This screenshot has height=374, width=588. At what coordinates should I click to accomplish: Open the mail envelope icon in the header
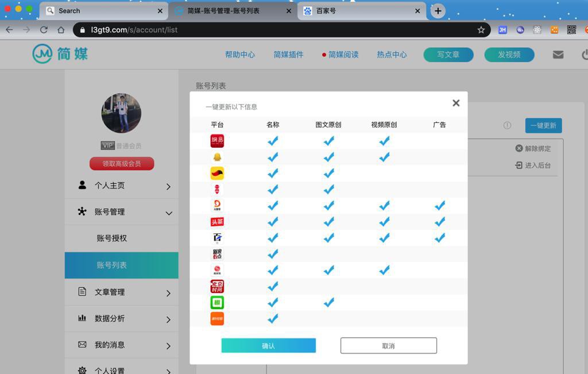click(x=558, y=55)
